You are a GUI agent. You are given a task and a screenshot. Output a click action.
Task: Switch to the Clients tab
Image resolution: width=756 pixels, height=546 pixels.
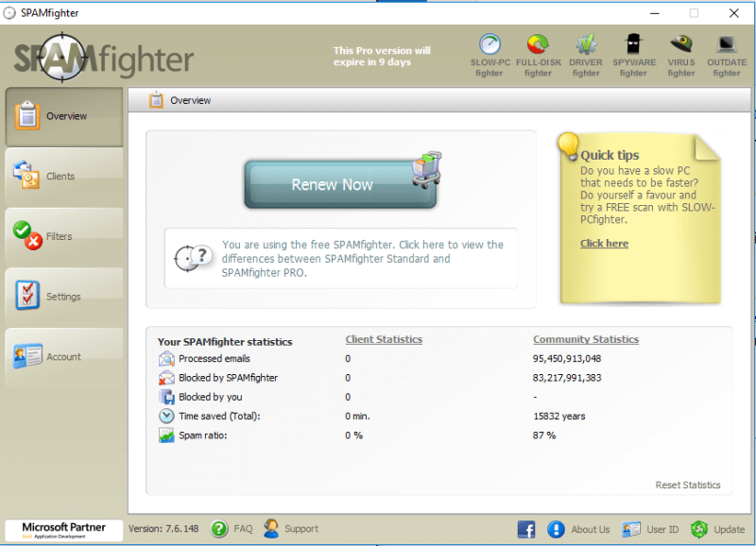tap(63, 177)
